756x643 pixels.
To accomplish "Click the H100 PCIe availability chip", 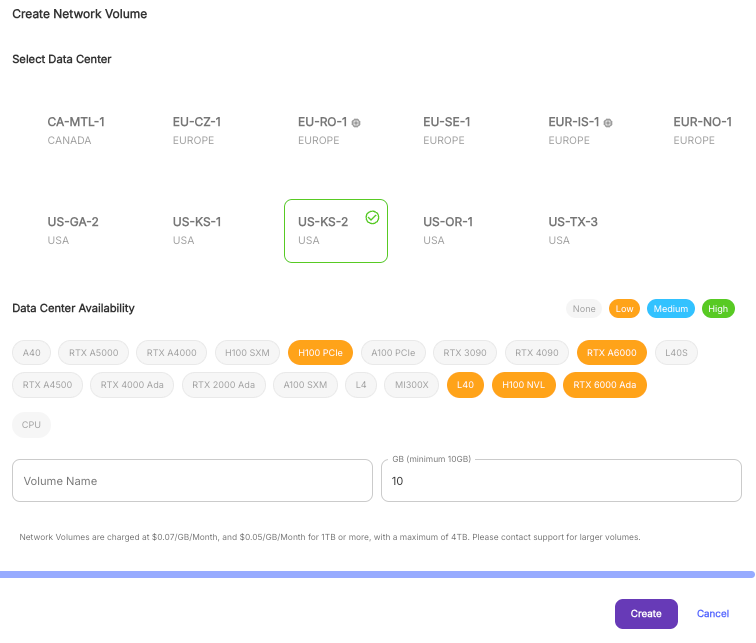I will (x=320, y=352).
